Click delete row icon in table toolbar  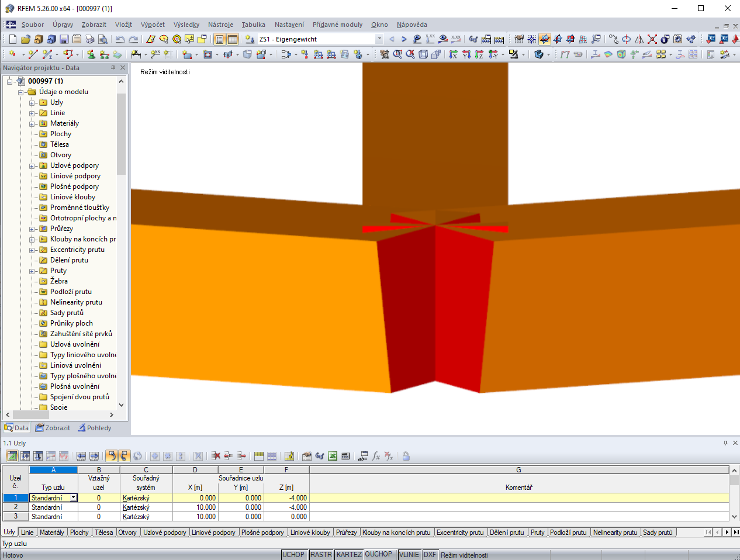216,456
